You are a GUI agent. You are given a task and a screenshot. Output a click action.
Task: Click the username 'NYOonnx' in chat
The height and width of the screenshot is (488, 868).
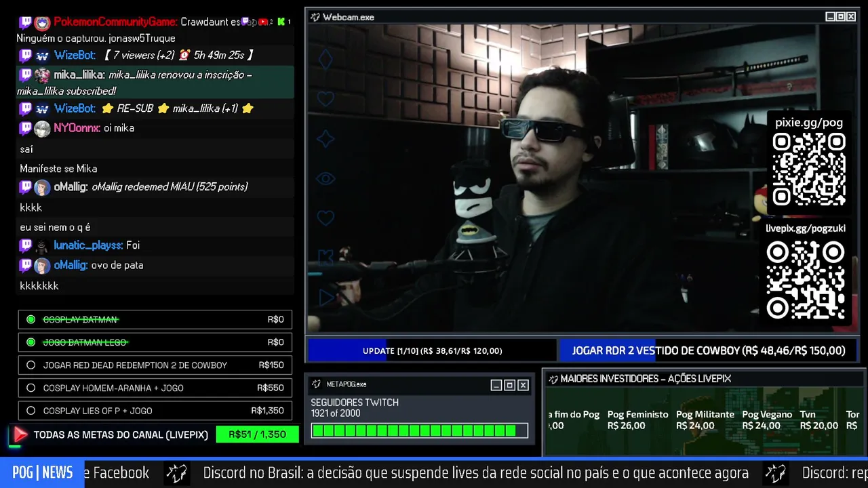coord(77,128)
